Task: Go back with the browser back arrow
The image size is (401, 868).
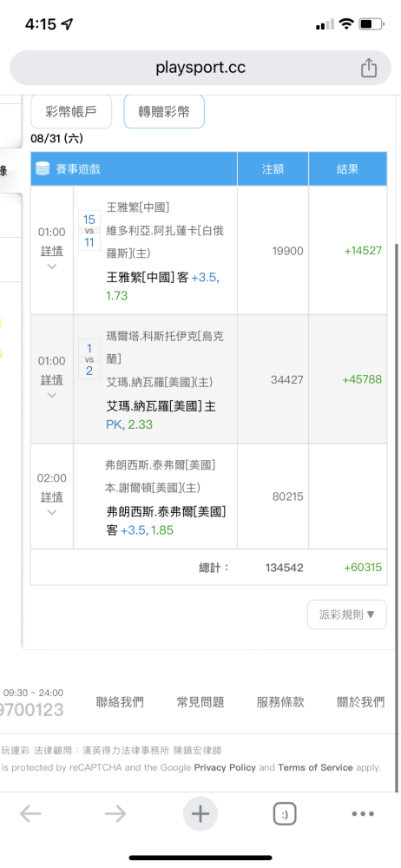Action: tap(30, 814)
